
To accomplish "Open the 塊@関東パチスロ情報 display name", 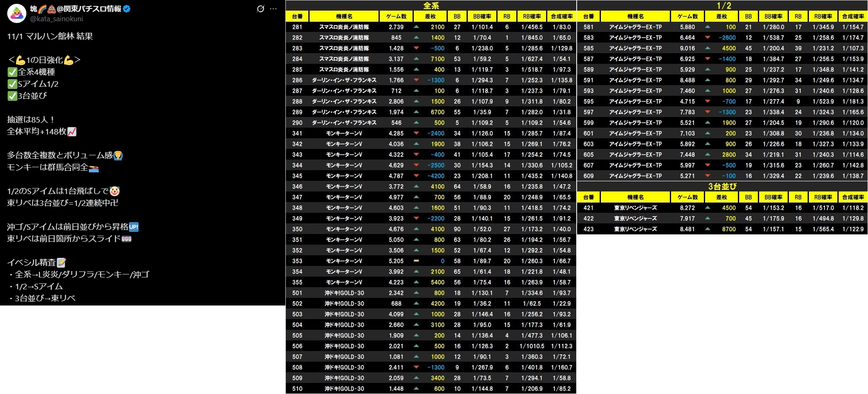I will [x=76, y=9].
